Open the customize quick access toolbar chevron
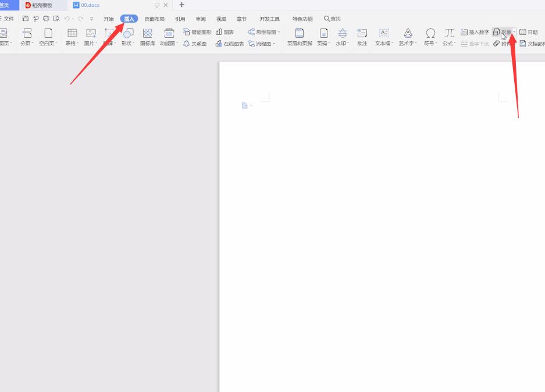This screenshot has width=545, height=392. (x=91, y=19)
